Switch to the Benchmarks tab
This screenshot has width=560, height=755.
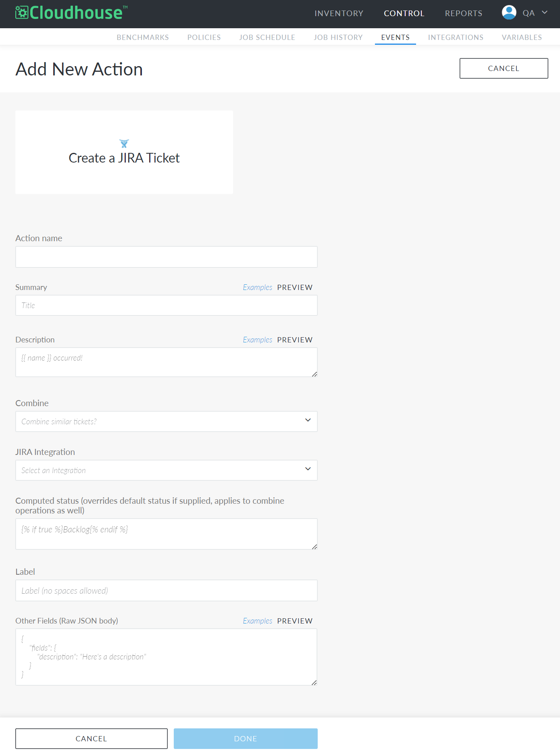[x=143, y=37]
